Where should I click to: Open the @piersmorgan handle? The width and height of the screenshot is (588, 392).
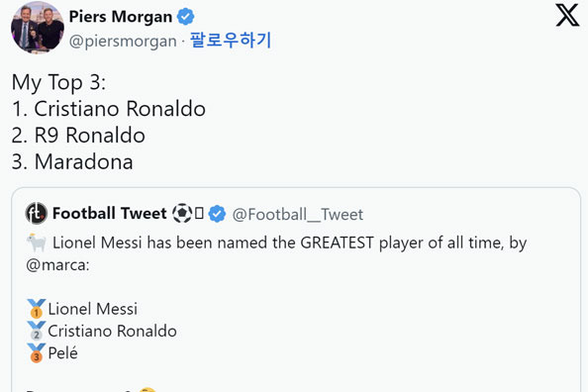coord(123,42)
